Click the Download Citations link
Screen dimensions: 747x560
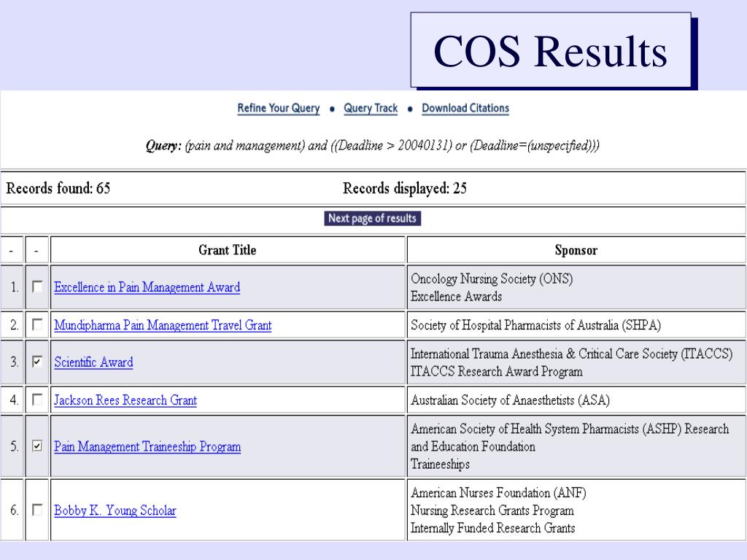click(x=465, y=109)
